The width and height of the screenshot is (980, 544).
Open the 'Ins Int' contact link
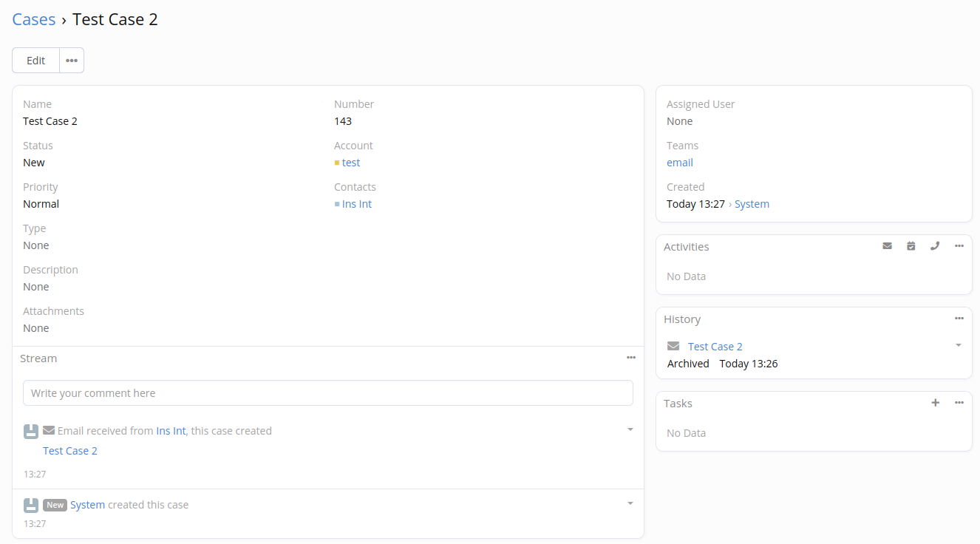(357, 204)
